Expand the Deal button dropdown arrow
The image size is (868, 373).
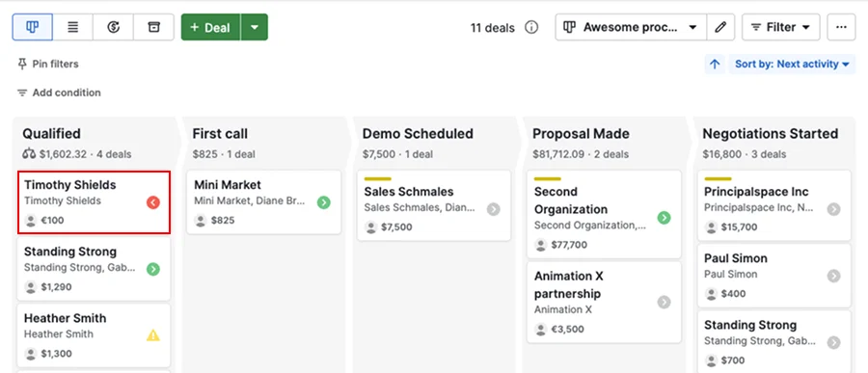[x=254, y=27]
